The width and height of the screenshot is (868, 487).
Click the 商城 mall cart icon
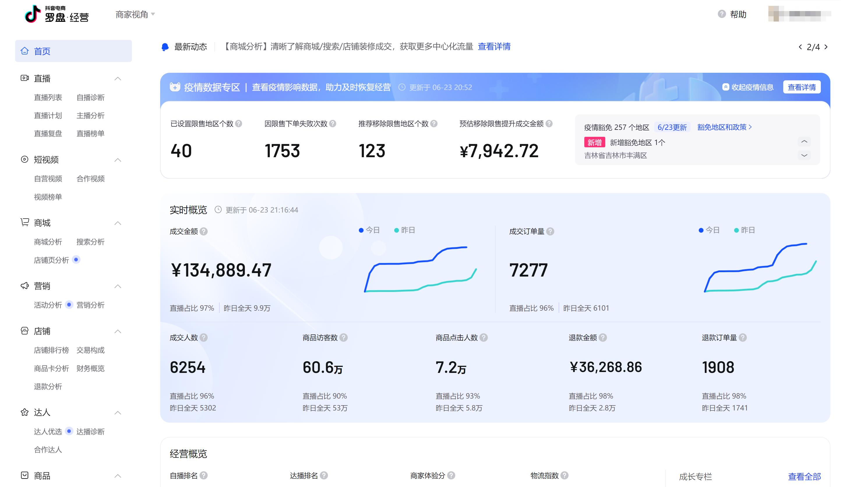click(x=24, y=223)
